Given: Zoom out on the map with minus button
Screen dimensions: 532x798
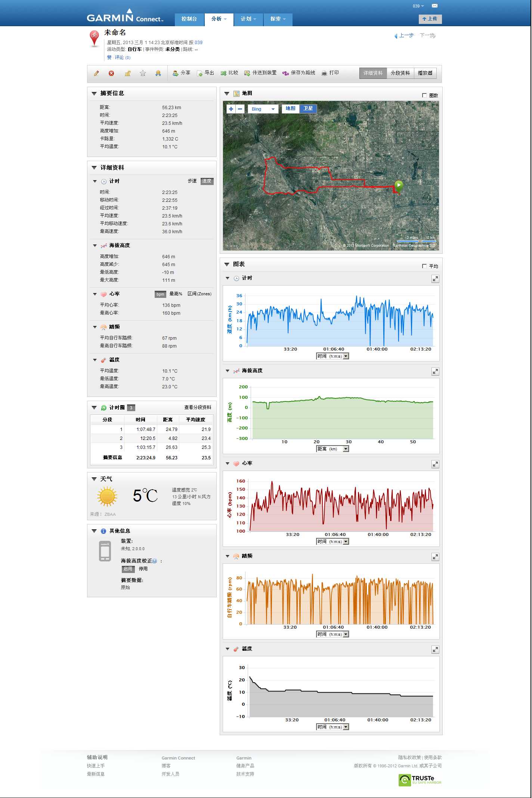Looking at the screenshot, I should click(x=240, y=109).
